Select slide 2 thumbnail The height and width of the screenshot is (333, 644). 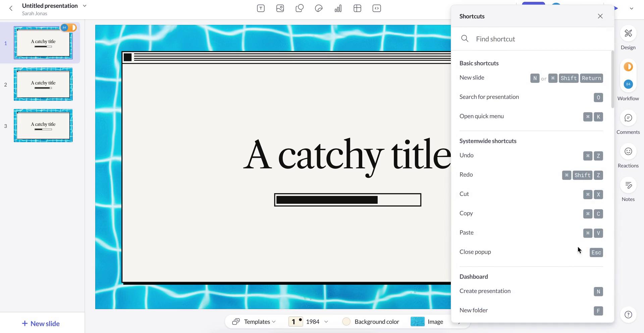pyautogui.click(x=43, y=84)
